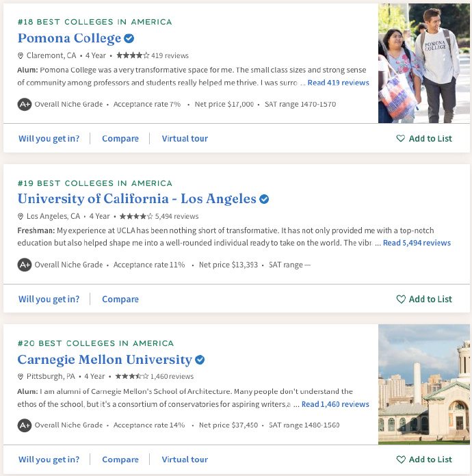Click location pin beside Pittsburgh, PA

click(21, 377)
